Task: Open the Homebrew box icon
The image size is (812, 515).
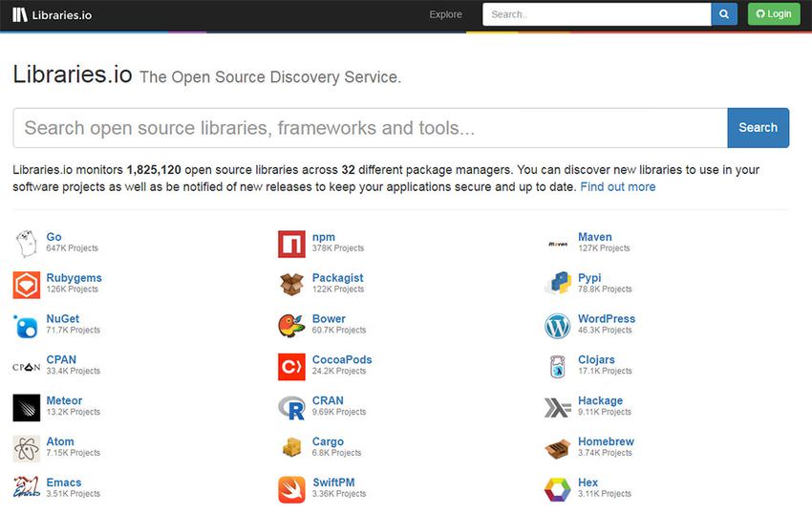Action: click(557, 448)
